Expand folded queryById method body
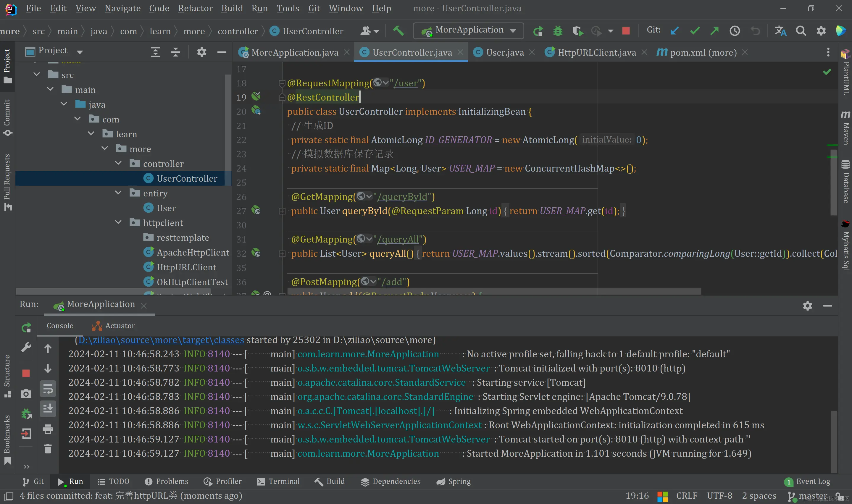The height and width of the screenshot is (504, 852). coord(282,211)
